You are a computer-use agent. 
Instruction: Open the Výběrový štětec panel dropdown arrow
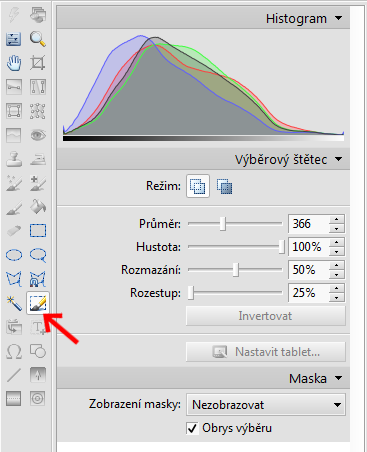338,159
